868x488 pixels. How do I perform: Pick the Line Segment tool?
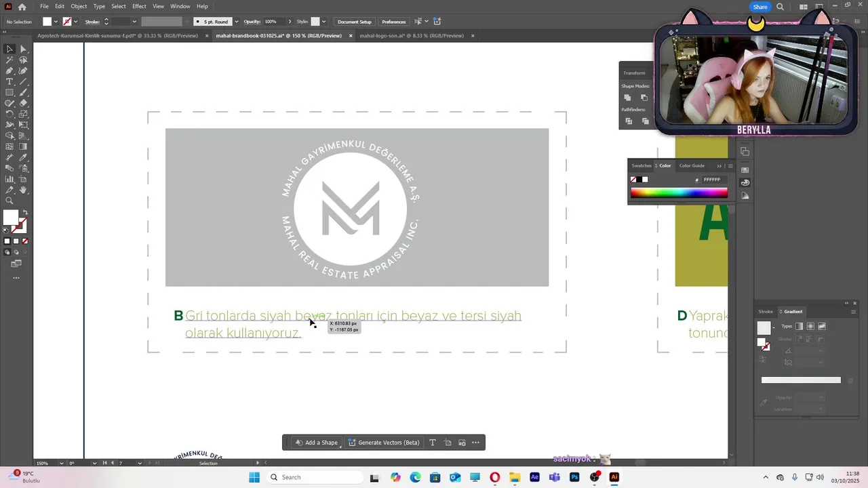tap(23, 81)
